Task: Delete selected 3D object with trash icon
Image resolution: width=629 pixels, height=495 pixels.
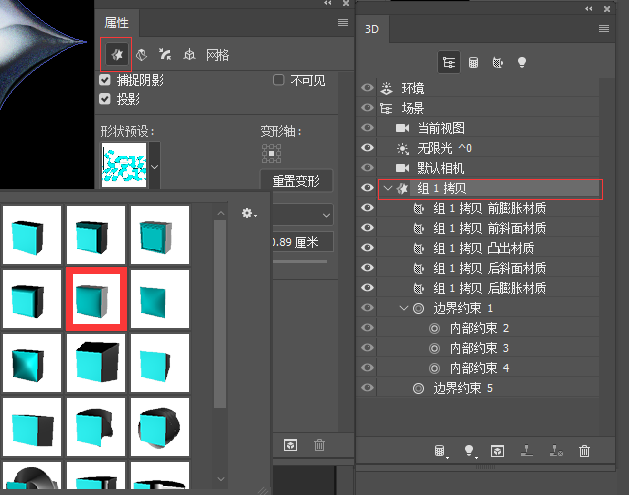Action: (585, 452)
